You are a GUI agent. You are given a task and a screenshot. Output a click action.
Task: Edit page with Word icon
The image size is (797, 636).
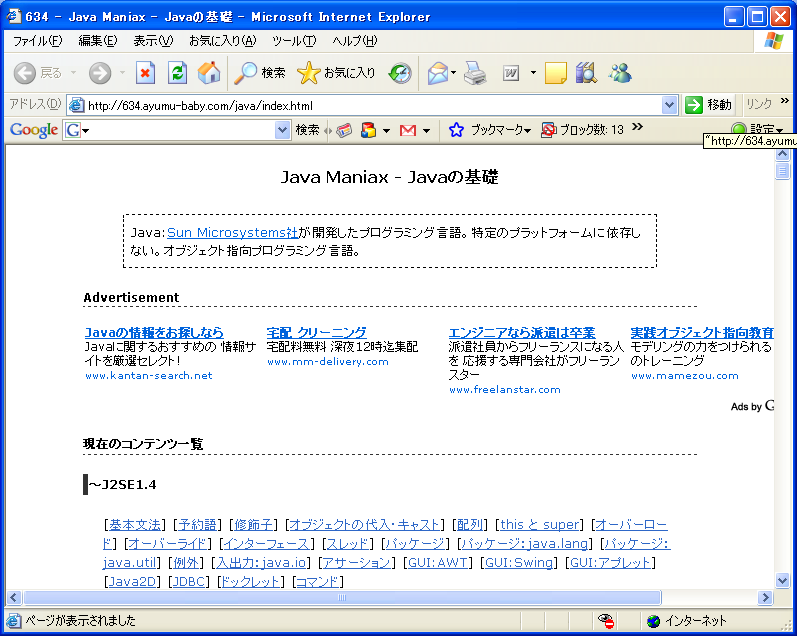(511, 73)
